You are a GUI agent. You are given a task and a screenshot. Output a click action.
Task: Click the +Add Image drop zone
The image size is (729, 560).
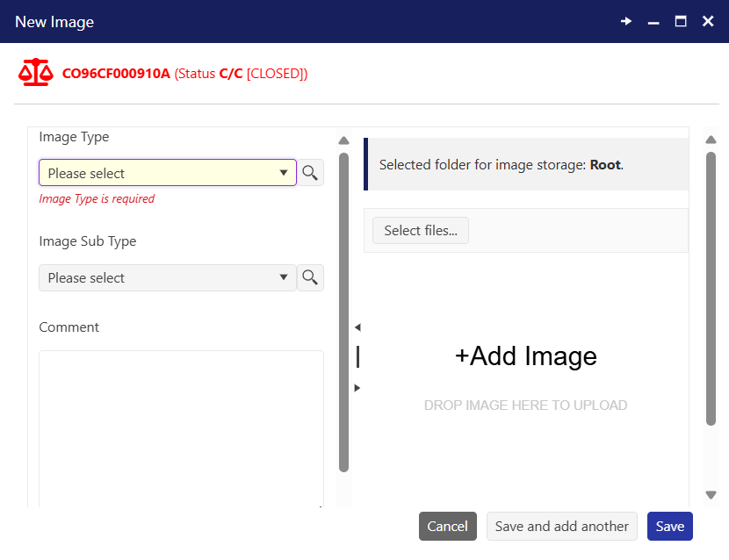pos(525,355)
